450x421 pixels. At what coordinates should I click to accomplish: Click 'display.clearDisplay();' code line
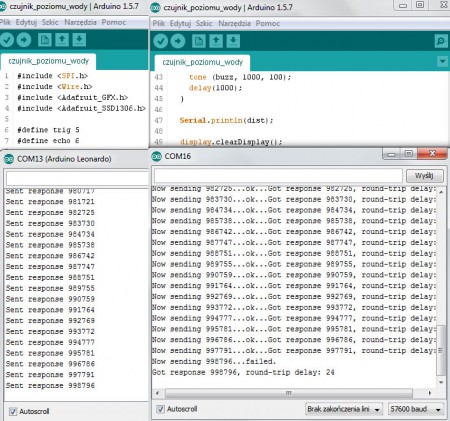pyautogui.click(x=231, y=142)
